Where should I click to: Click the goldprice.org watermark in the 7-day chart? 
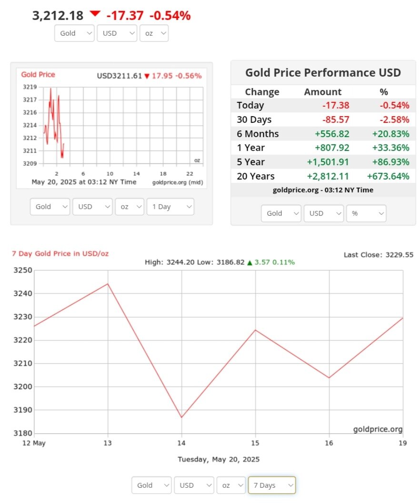[x=378, y=429]
